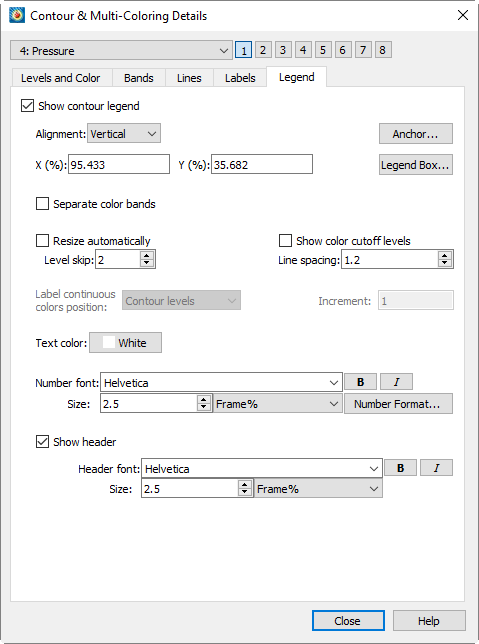
Task: Select contour group 3 button
Action: 283,50
